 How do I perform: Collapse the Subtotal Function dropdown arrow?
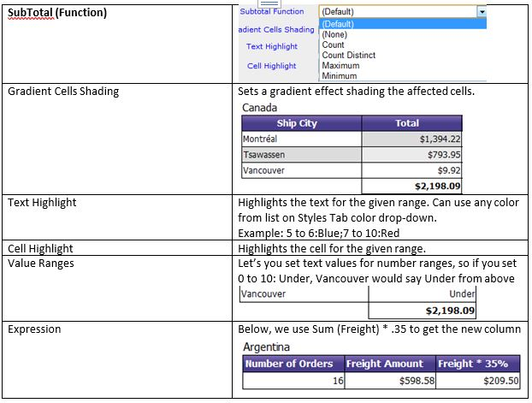tap(482, 12)
